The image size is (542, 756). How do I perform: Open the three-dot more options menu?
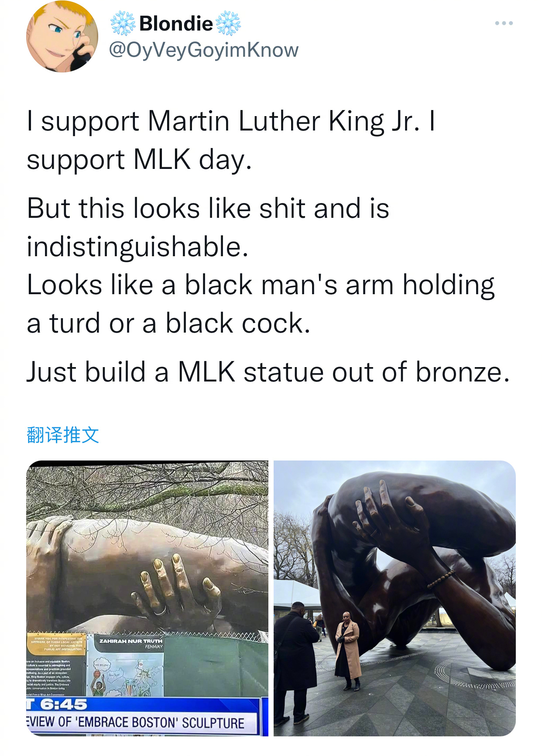tap(504, 23)
